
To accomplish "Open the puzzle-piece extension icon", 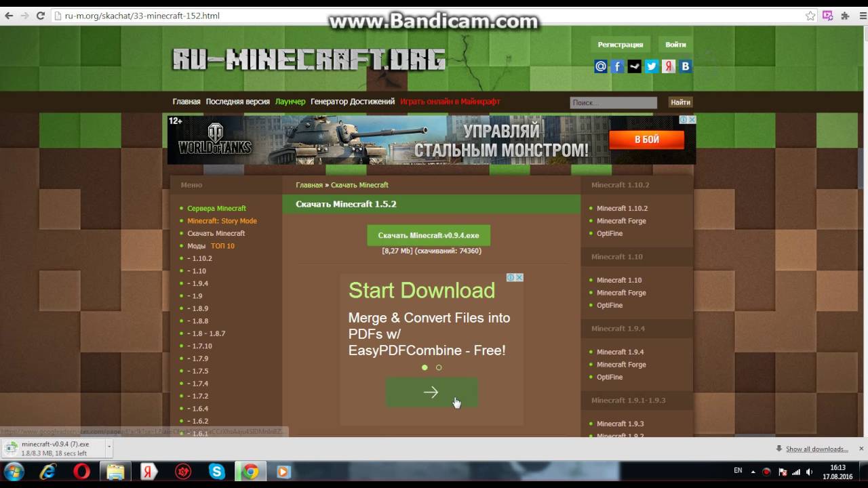I will [x=845, y=16].
